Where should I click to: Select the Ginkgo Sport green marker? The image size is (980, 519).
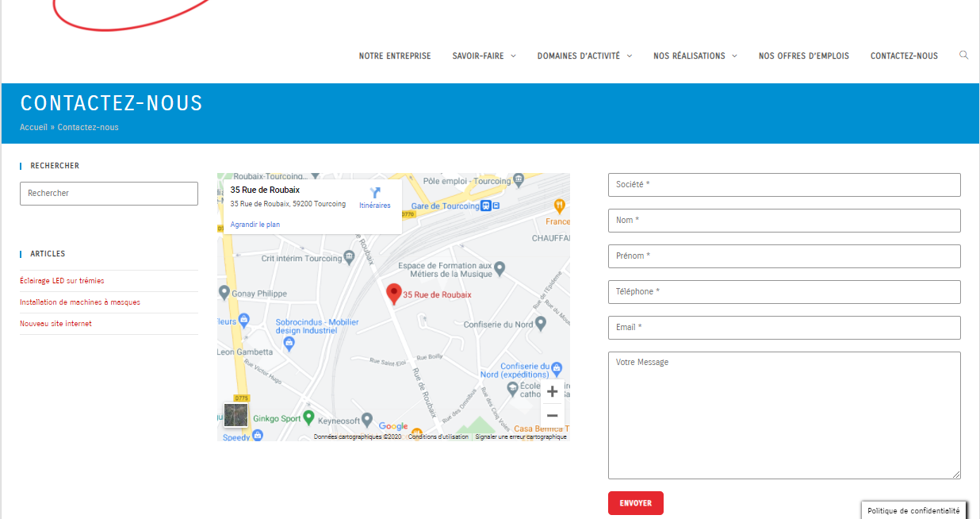(x=309, y=417)
